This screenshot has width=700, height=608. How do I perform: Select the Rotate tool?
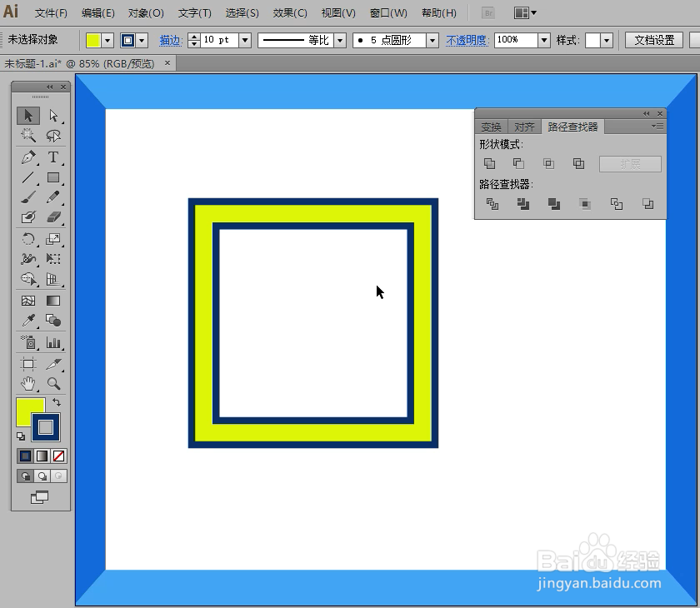(x=28, y=239)
